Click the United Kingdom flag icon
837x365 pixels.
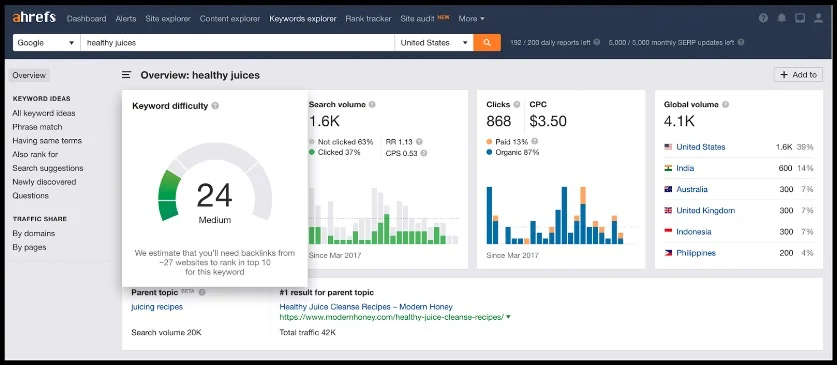point(668,210)
